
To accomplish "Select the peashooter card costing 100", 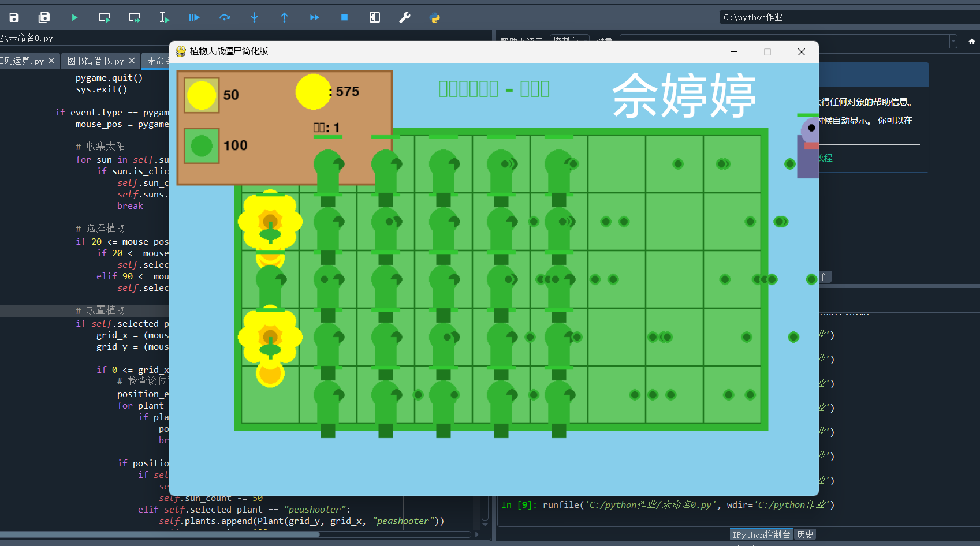I will (202, 145).
